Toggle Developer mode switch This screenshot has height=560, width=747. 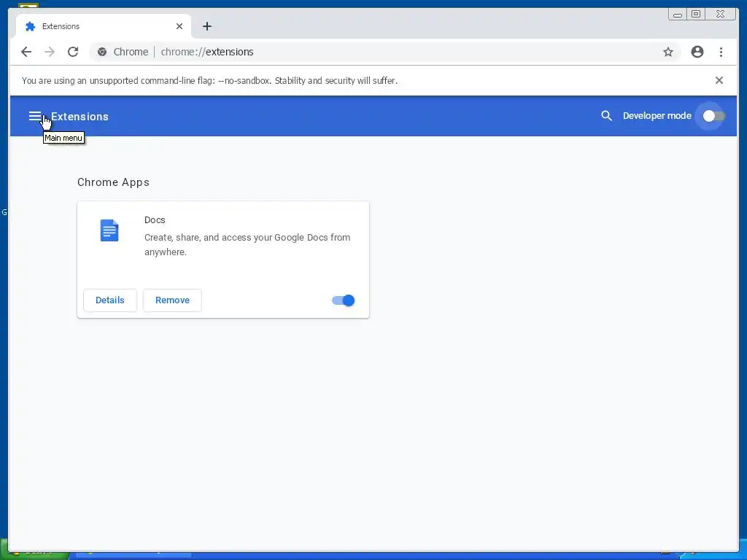[713, 116]
